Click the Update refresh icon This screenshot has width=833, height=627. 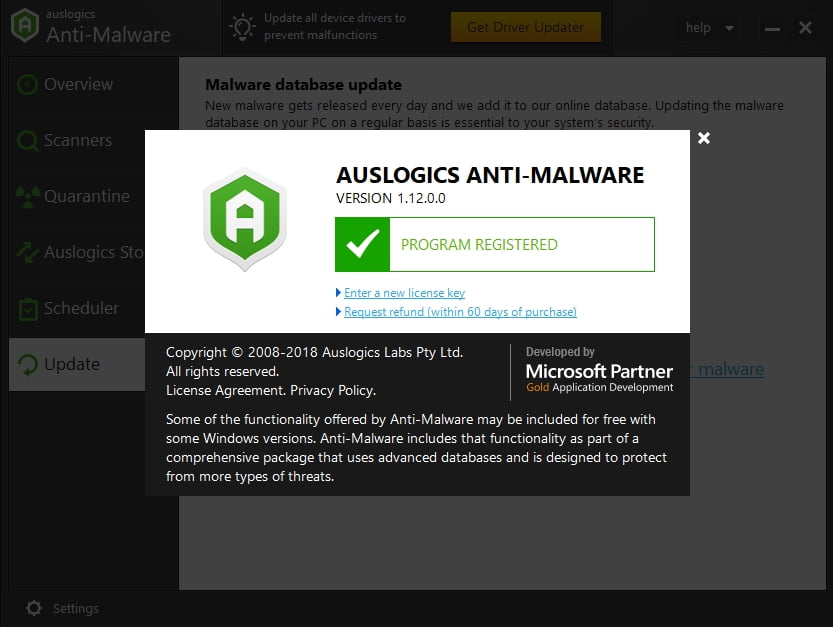click(x=28, y=365)
